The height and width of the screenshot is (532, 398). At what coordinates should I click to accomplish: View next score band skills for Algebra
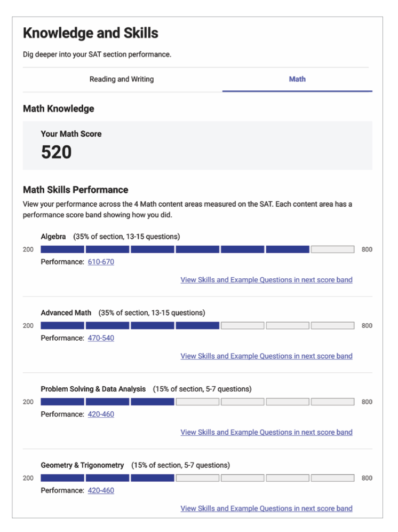(266, 280)
